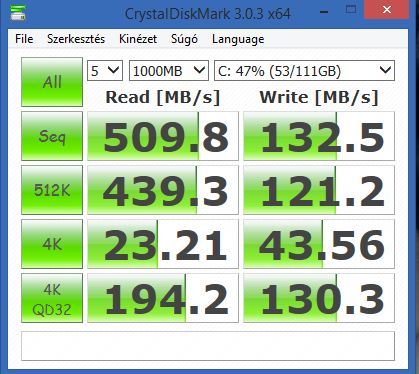Viewport: 419px width, 374px height.
Task: Select the 4K QD32 read result 194.2
Action: [x=163, y=298]
